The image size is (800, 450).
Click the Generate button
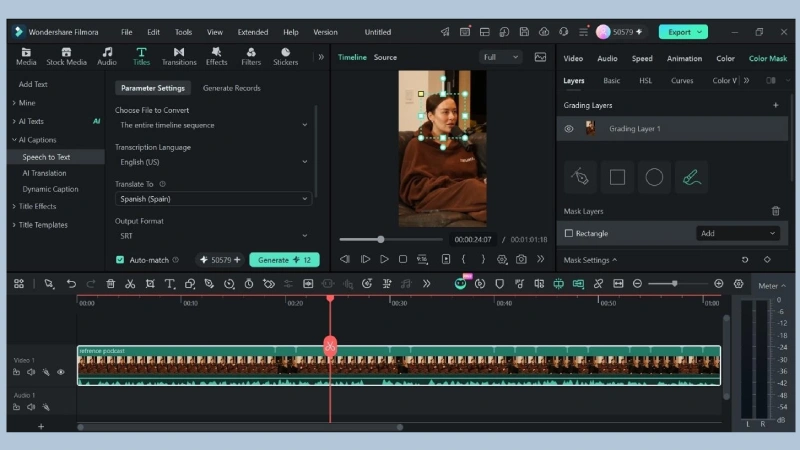284,260
